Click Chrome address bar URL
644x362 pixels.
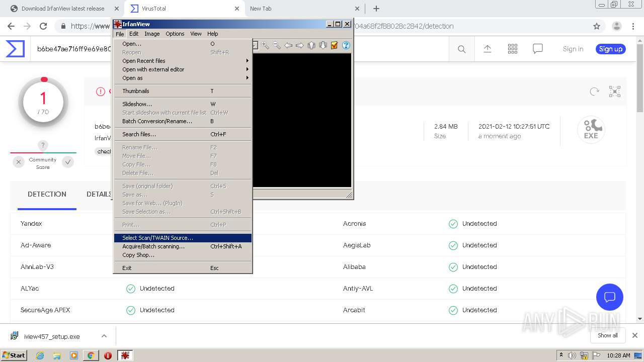tap(322, 26)
